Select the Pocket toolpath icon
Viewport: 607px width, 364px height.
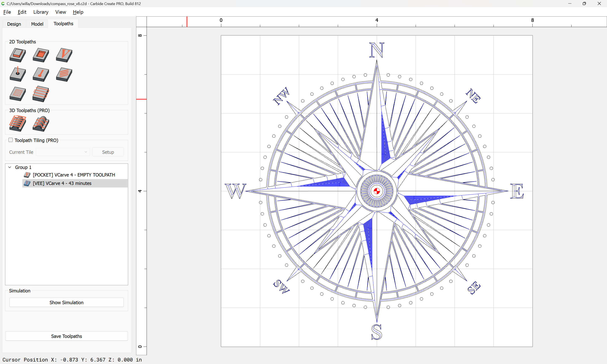(x=41, y=55)
